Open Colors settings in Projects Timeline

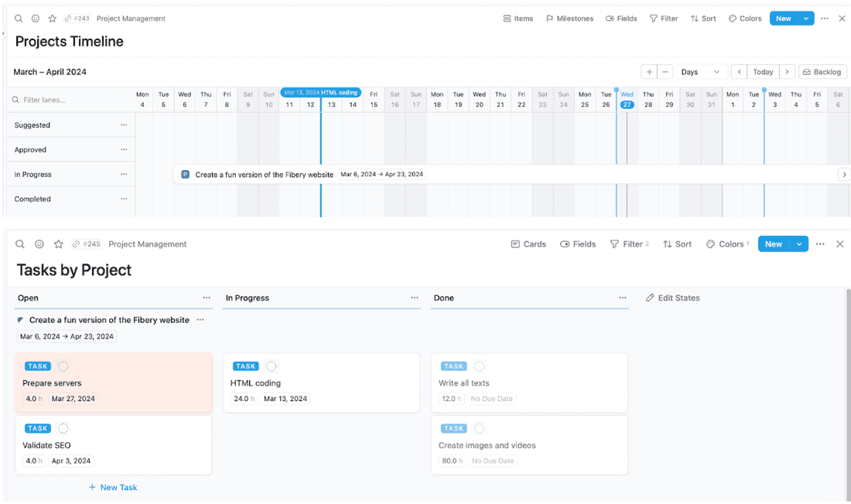click(x=744, y=18)
